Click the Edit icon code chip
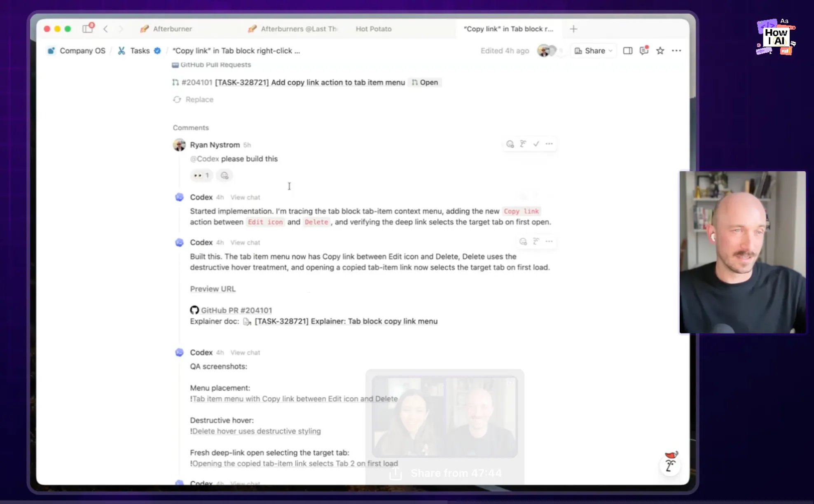Screen dimensions: 814x504 265,222
